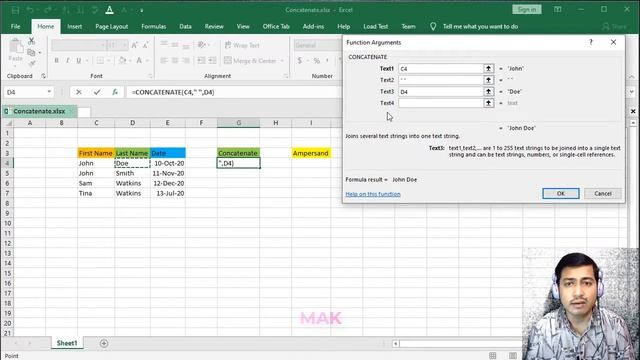Viewport: 640px width, 360px height.
Task: Switch to the Office Tab ribbon tab
Action: coord(276,27)
